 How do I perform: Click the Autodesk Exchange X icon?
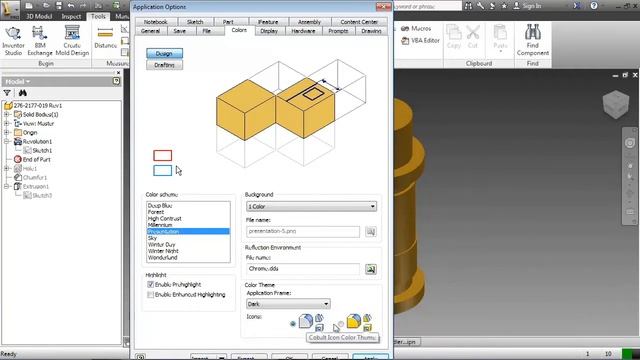(576, 6)
